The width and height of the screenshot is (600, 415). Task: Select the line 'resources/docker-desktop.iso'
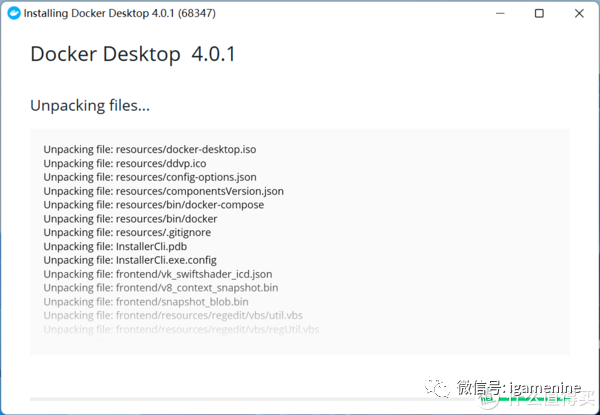(x=150, y=149)
